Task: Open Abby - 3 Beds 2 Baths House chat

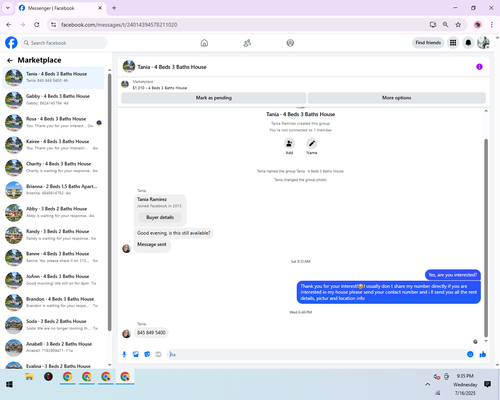Action: tap(53, 212)
